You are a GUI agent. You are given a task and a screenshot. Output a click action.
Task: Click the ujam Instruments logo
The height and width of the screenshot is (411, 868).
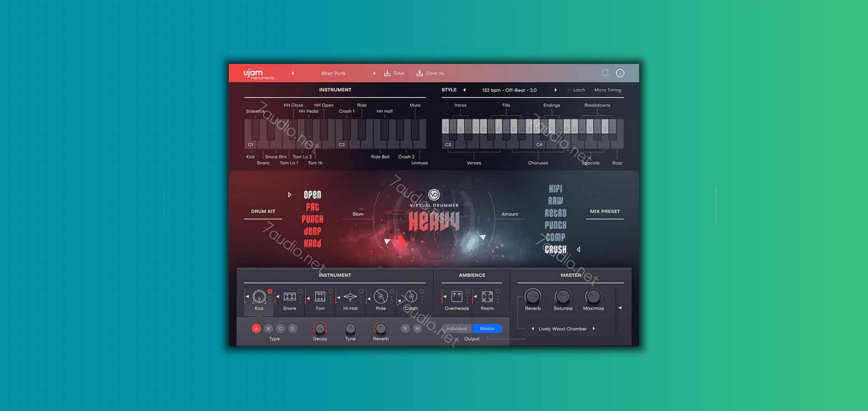coord(258,74)
